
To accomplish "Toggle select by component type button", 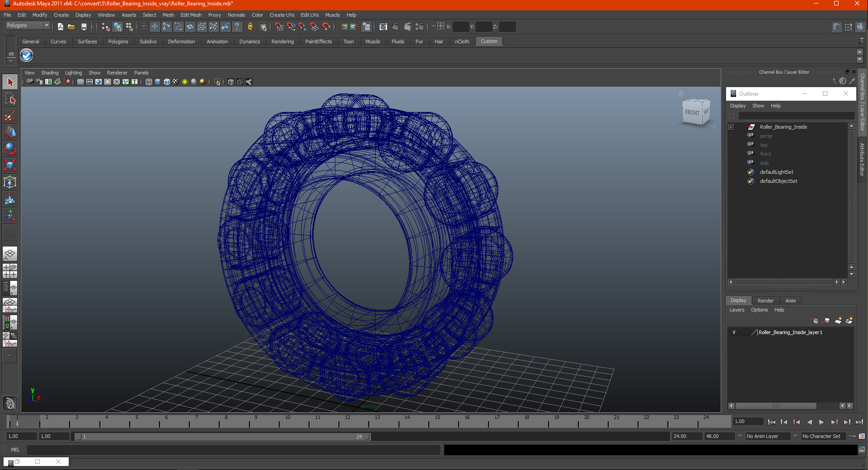I will click(x=129, y=27).
